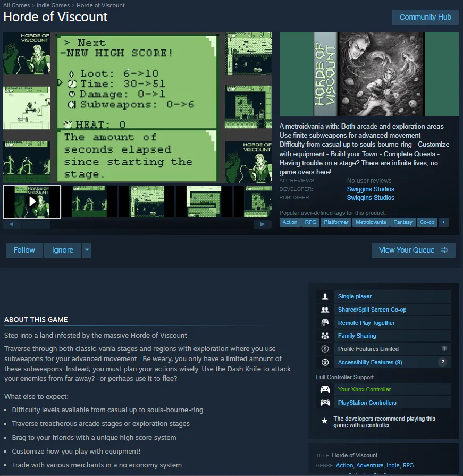Open the Community Hub

425,18
